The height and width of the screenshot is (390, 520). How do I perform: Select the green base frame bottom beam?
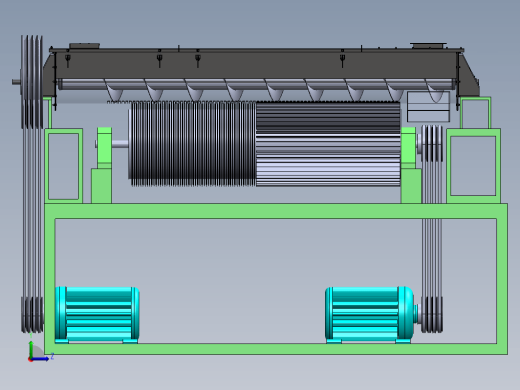coord(276,349)
